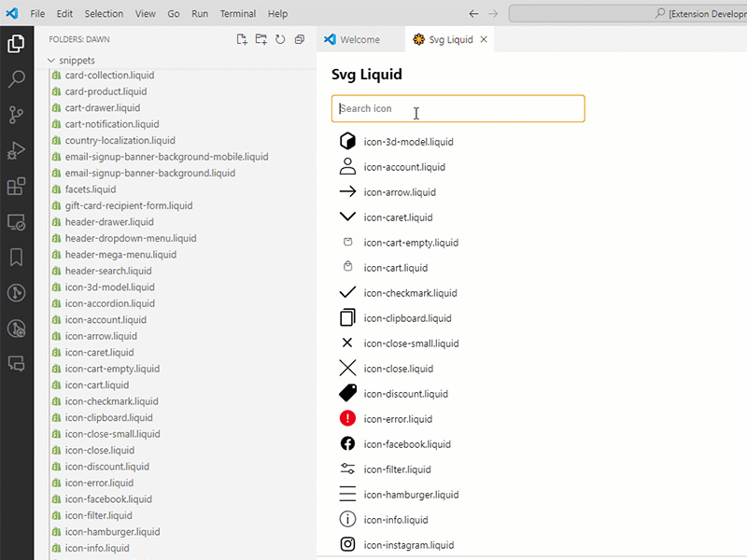Select icon-cart-empty.liquid in Svg Liquid list
The image size is (747, 560).
[411, 243]
